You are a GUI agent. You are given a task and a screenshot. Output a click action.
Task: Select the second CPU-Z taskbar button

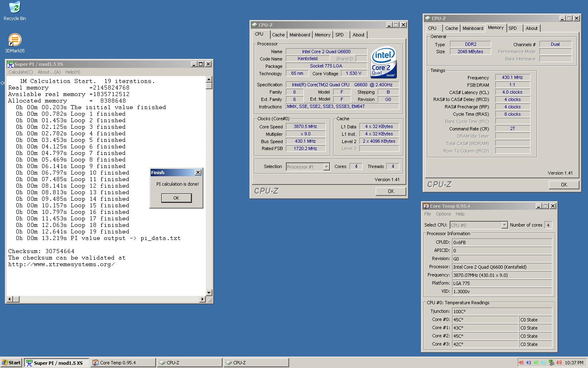pos(256,363)
